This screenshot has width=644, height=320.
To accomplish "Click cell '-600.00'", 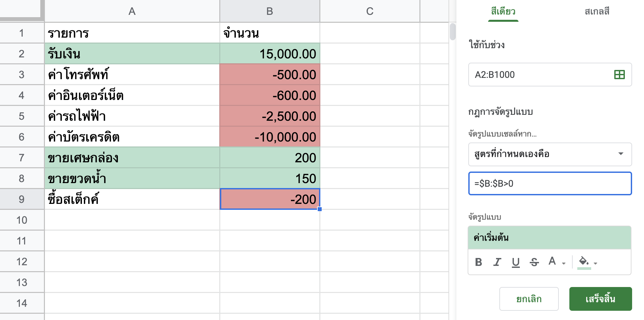I will coord(270,95).
